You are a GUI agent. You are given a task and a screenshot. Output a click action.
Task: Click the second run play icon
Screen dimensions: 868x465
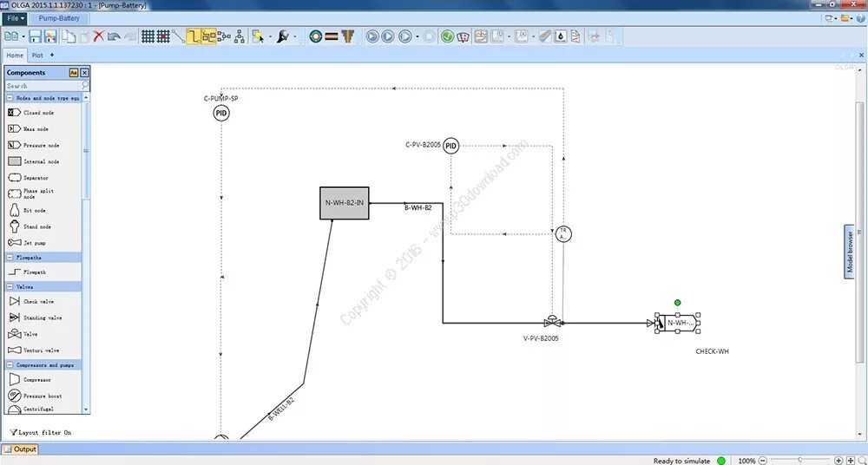click(x=387, y=36)
